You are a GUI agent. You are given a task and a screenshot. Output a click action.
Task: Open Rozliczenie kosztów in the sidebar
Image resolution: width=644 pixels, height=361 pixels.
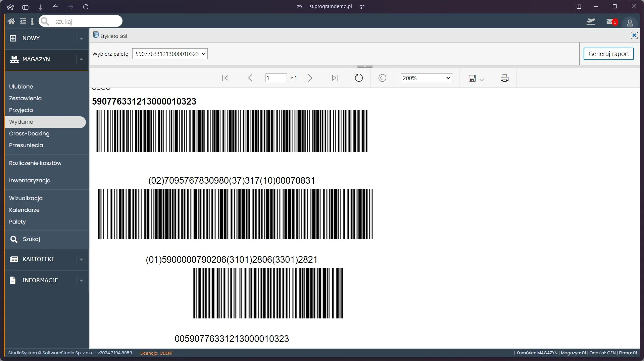coord(35,163)
